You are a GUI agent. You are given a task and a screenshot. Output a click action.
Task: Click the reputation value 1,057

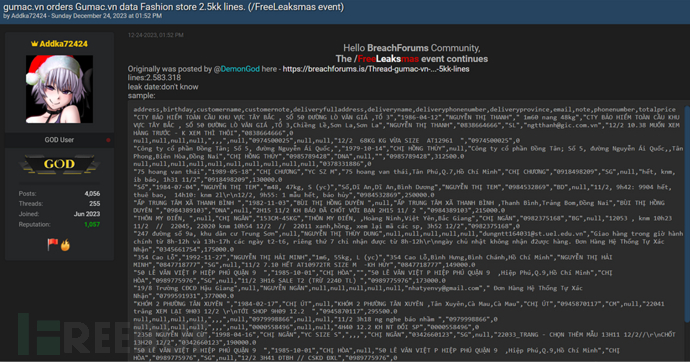pyautogui.click(x=92, y=224)
